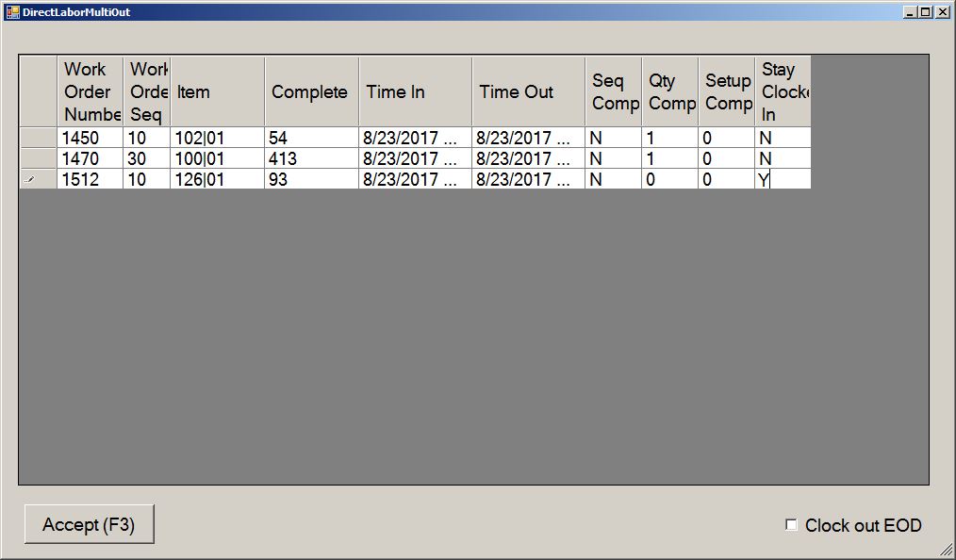
Task: Maximize the DirectLaborMultiOut window
Action: (925, 11)
